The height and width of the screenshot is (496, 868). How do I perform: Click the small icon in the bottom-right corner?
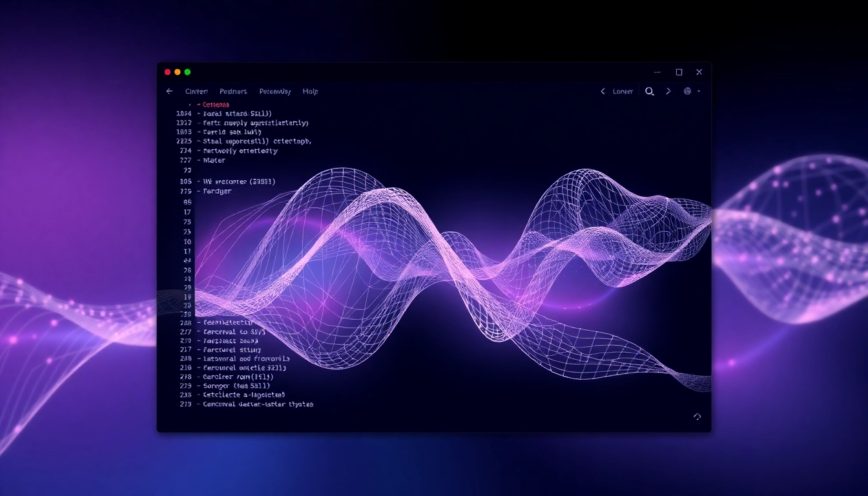pos(697,417)
